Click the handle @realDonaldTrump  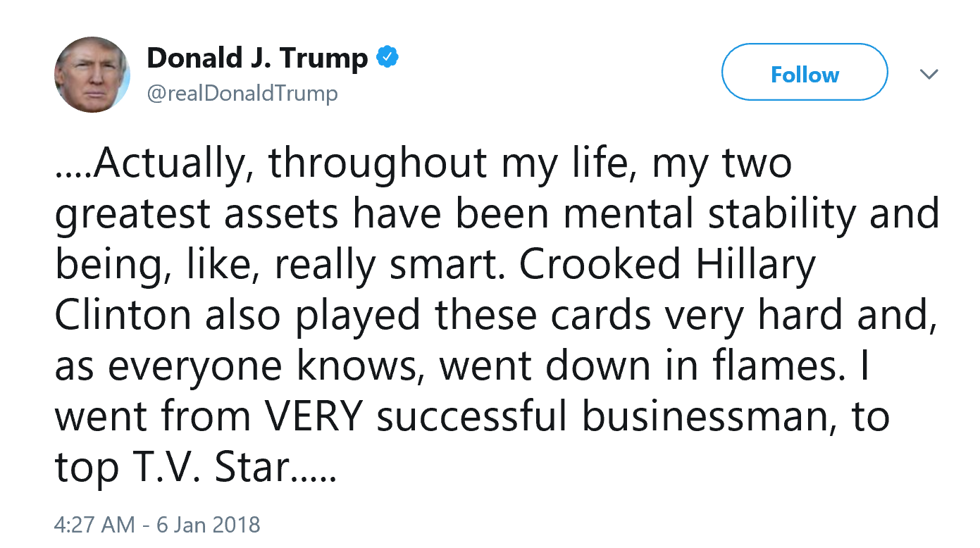(x=241, y=93)
